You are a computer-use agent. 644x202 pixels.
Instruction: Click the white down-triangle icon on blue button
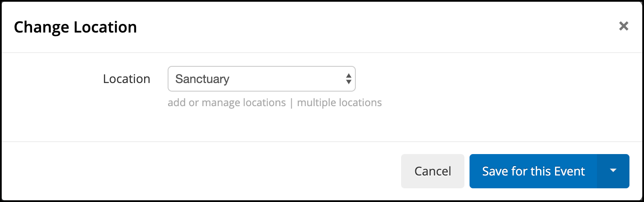613,171
